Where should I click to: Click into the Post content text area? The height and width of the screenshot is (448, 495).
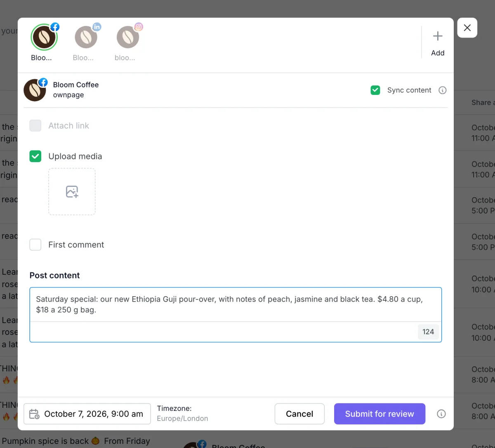pyautogui.click(x=236, y=304)
